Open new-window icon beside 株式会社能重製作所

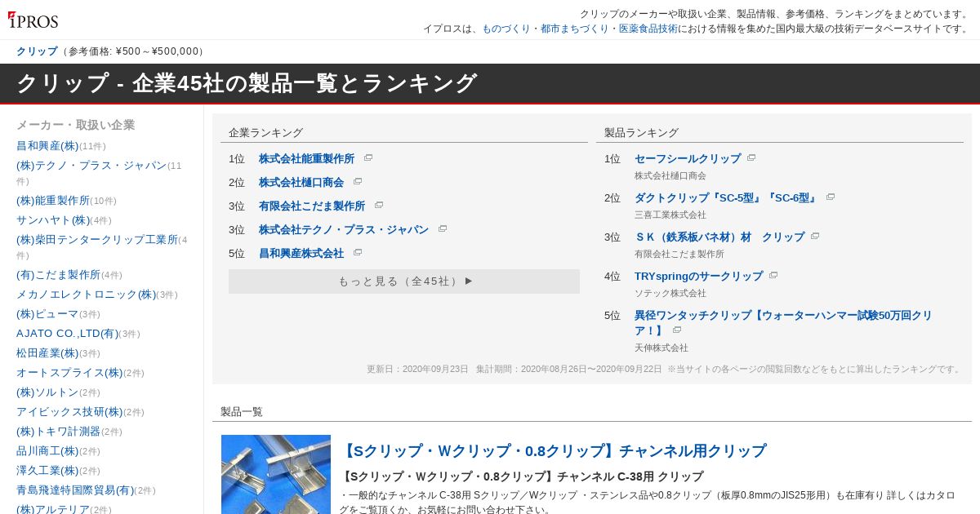(x=368, y=158)
